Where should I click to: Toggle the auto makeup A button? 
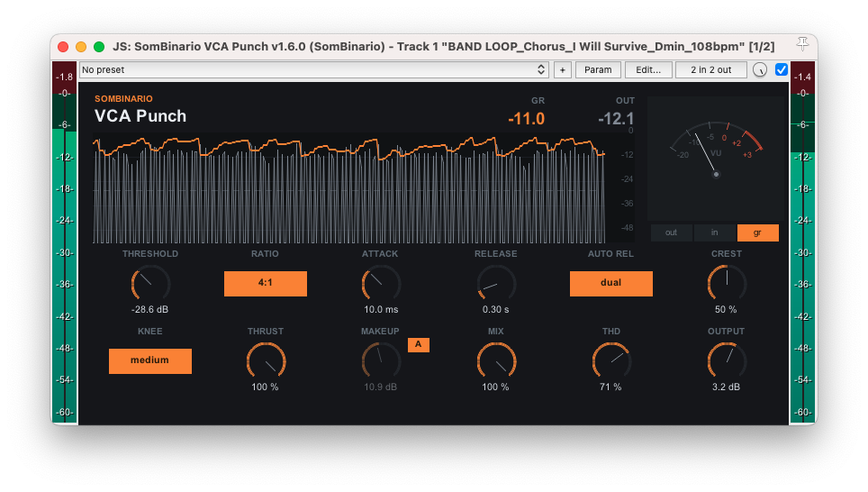[x=419, y=344]
